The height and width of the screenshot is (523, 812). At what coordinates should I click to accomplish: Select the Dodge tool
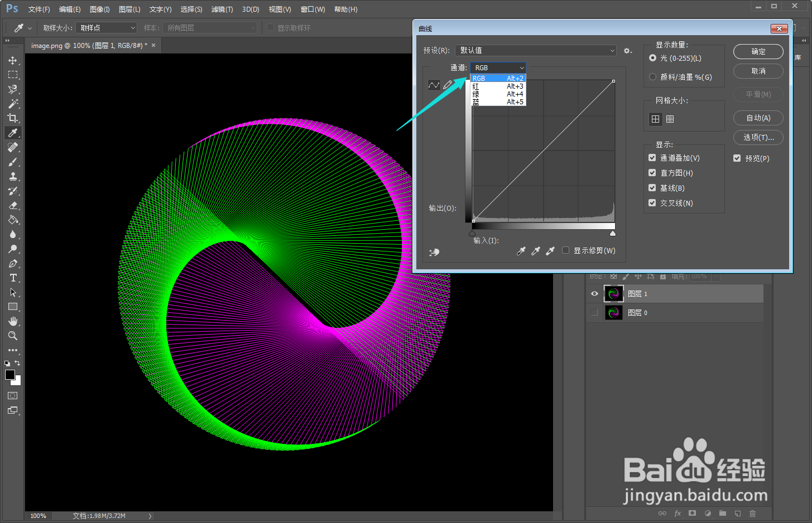[x=13, y=249]
